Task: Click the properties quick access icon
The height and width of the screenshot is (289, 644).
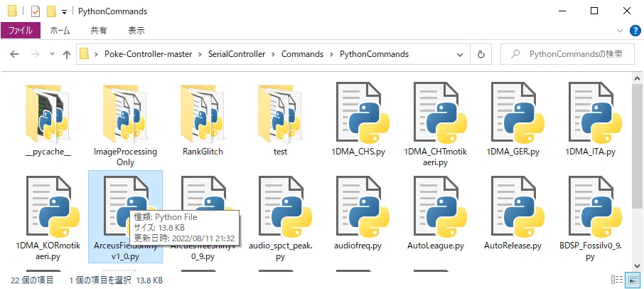Action: click(x=36, y=11)
